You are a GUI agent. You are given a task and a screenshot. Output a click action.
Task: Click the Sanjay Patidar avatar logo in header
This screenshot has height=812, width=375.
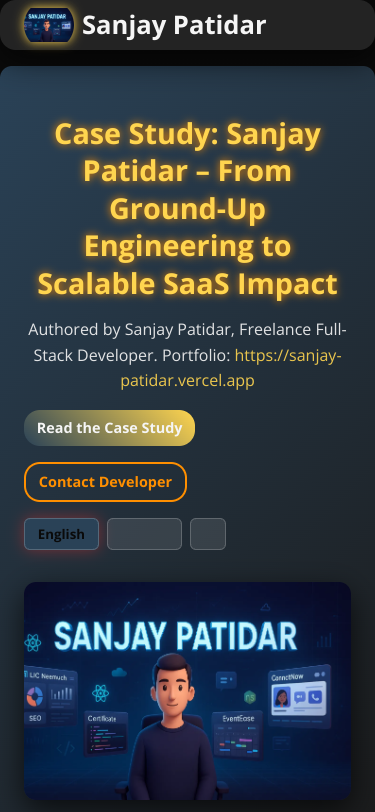(48, 25)
